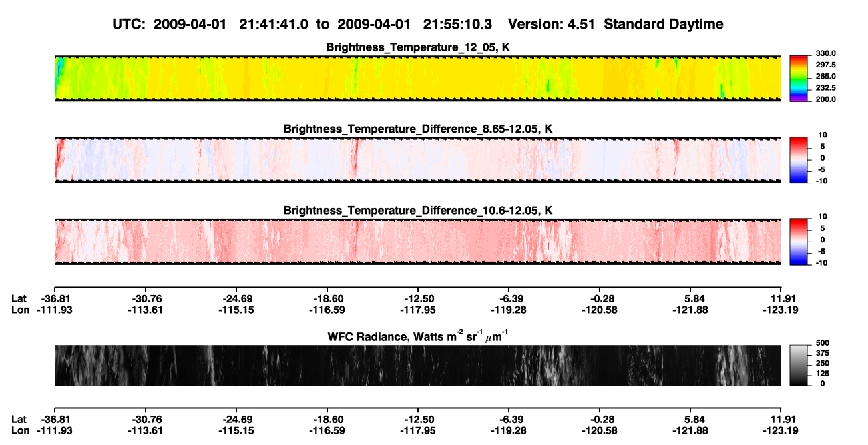Click latitude -0.28 on the upper axis
The width and height of the screenshot is (868, 445).
600,299
